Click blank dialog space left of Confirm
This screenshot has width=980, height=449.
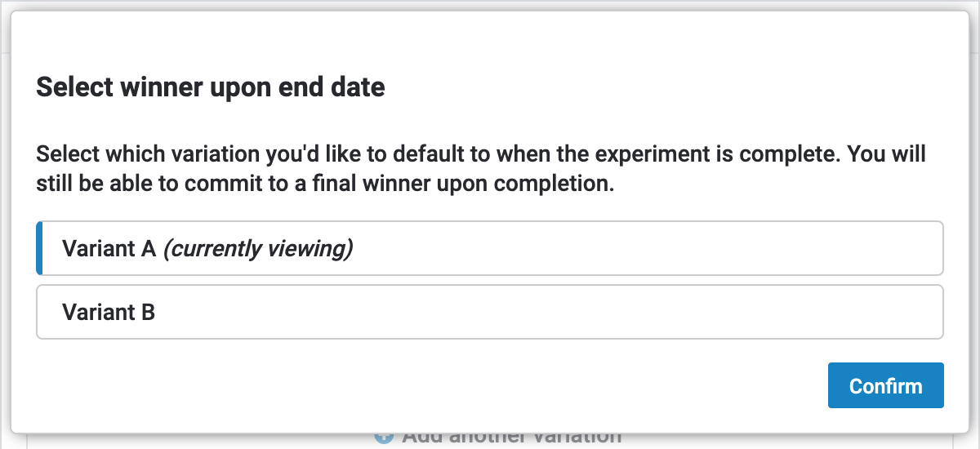(490, 385)
